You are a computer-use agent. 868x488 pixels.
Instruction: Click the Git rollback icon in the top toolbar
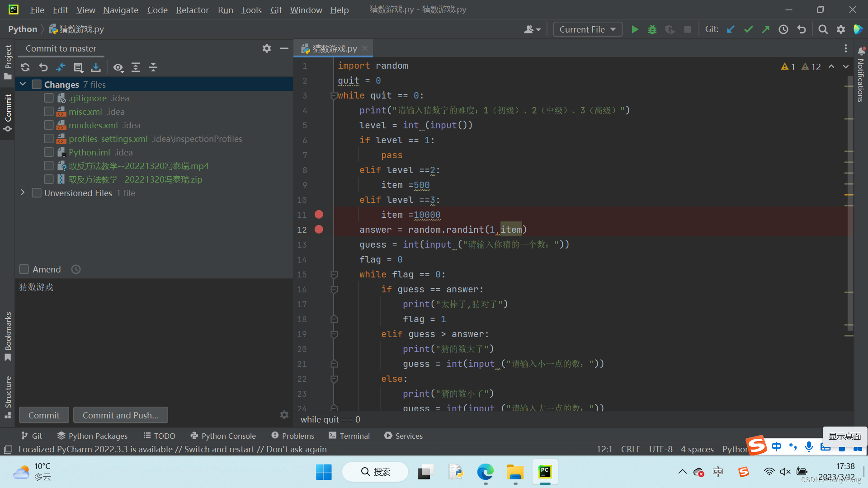coord(802,29)
